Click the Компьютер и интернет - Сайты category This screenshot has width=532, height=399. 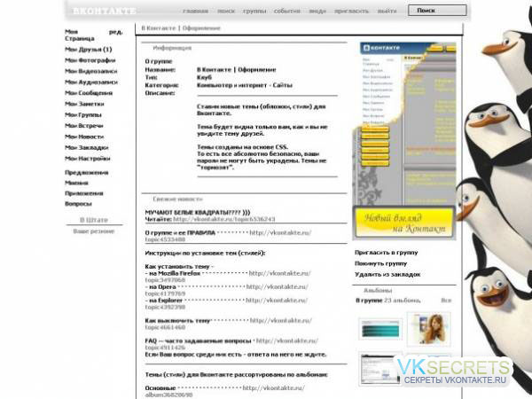(x=245, y=85)
